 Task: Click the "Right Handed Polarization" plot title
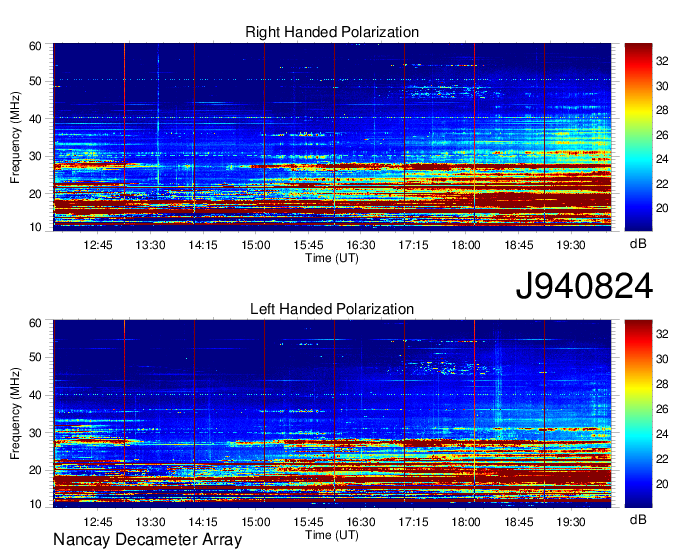tap(332, 32)
